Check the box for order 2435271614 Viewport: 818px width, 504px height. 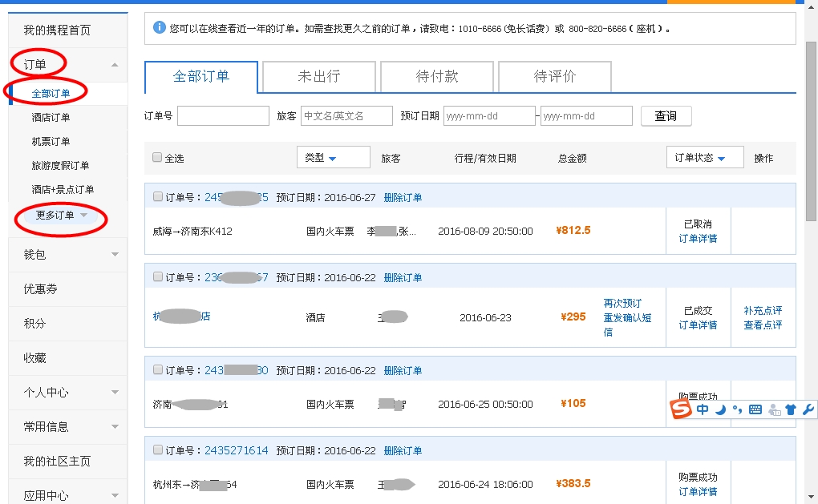[157, 450]
